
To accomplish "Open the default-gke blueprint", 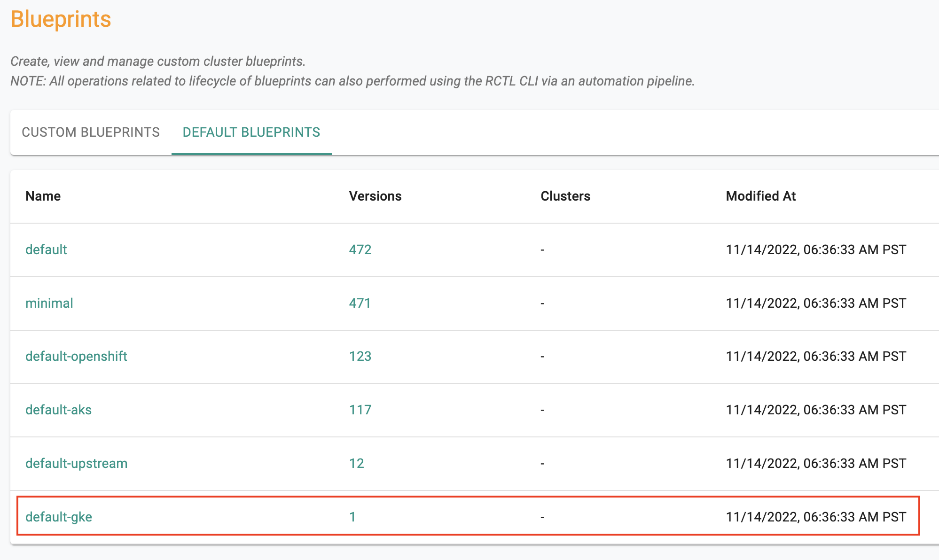I will coord(59,517).
